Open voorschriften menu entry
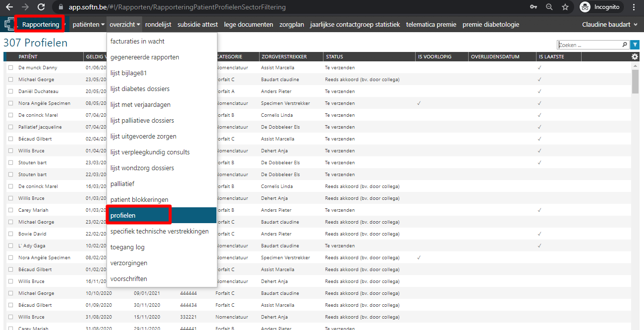Image resolution: width=644 pixels, height=330 pixels. click(162, 279)
